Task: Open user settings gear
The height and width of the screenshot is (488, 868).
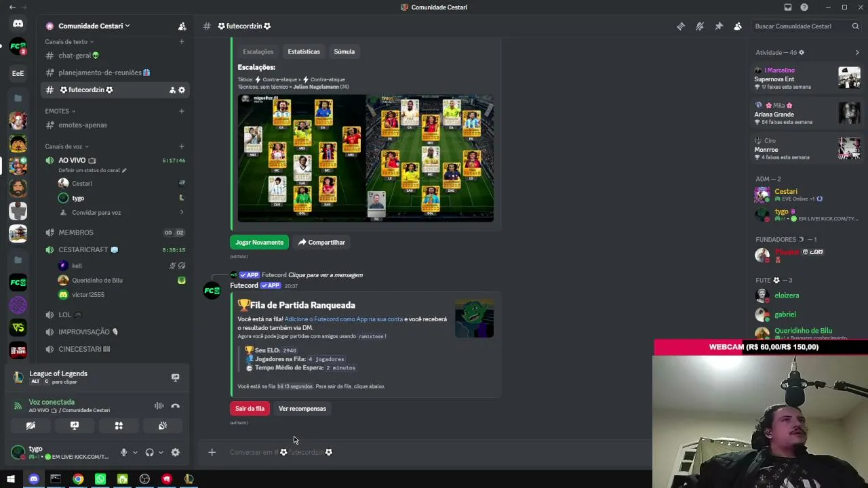Action: pyautogui.click(x=176, y=453)
